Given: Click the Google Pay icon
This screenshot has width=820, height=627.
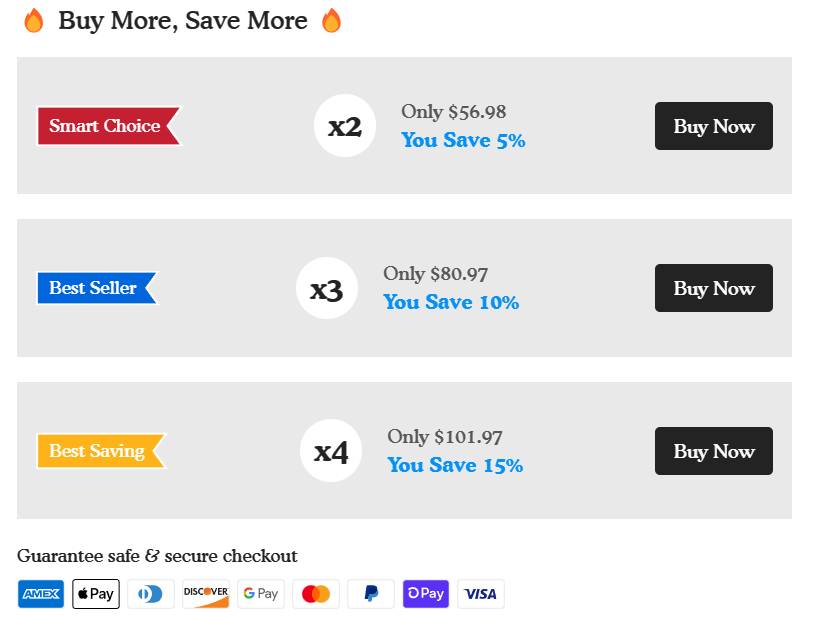Looking at the screenshot, I should pos(261,594).
